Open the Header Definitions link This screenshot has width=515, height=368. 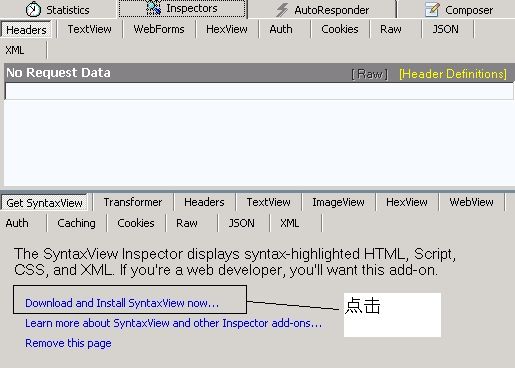pos(453,74)
